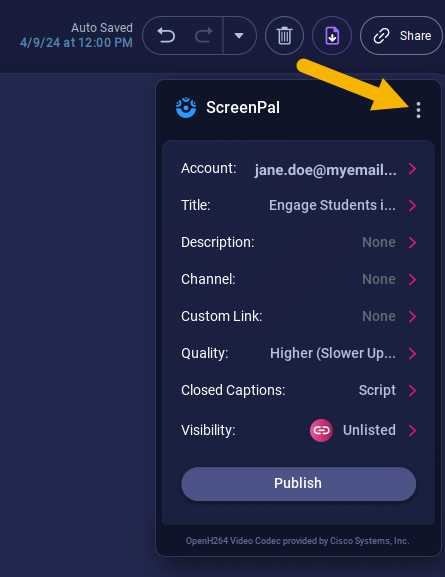Expand the Visibility row chevron
Image resolution: width=445 pixels, height=577 pixels.
tap(412, 430)
